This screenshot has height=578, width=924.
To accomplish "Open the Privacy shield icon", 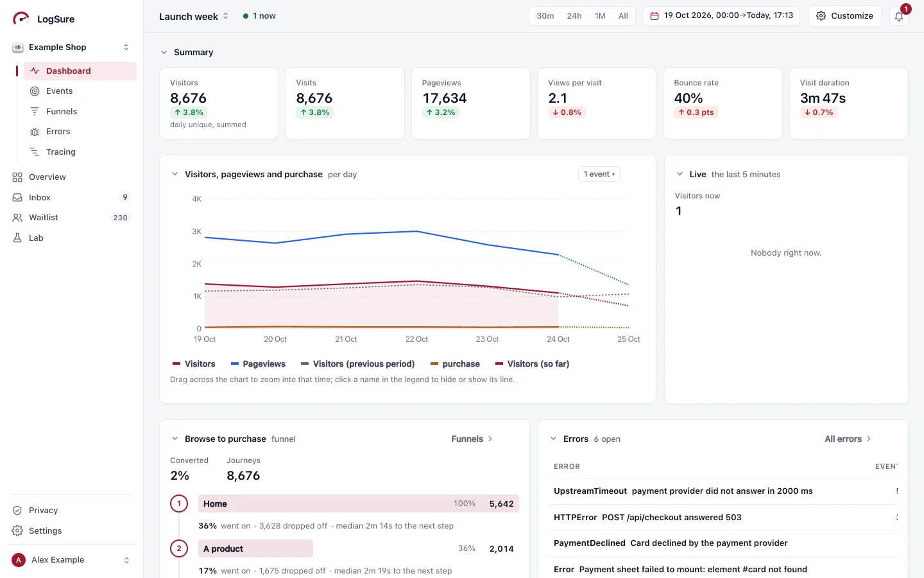I will click(17, 511).
